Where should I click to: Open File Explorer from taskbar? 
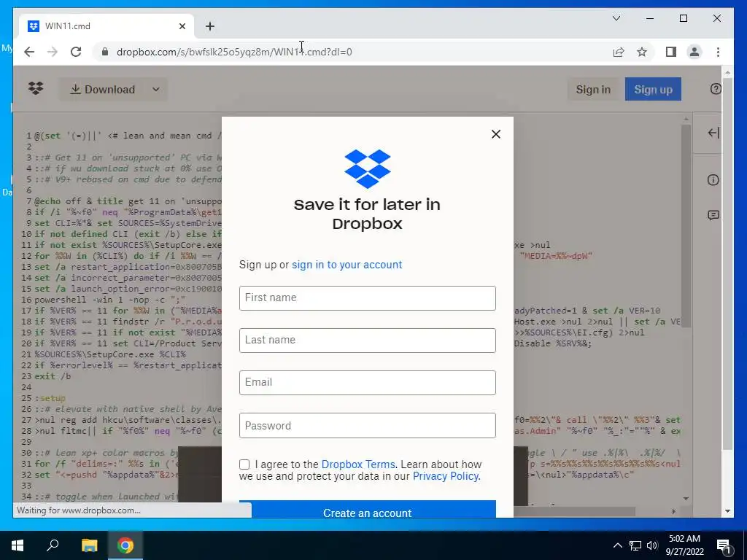[x=89, y=545]
